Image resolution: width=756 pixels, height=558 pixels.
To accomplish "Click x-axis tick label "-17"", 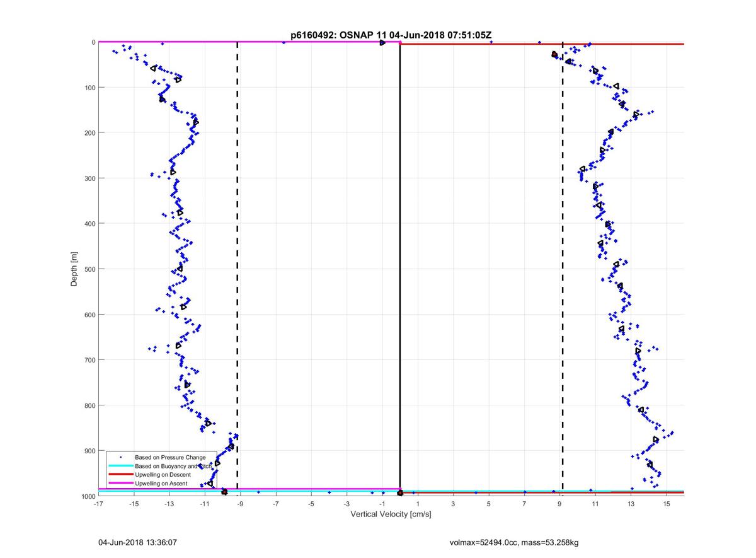I will pos(98,504).
